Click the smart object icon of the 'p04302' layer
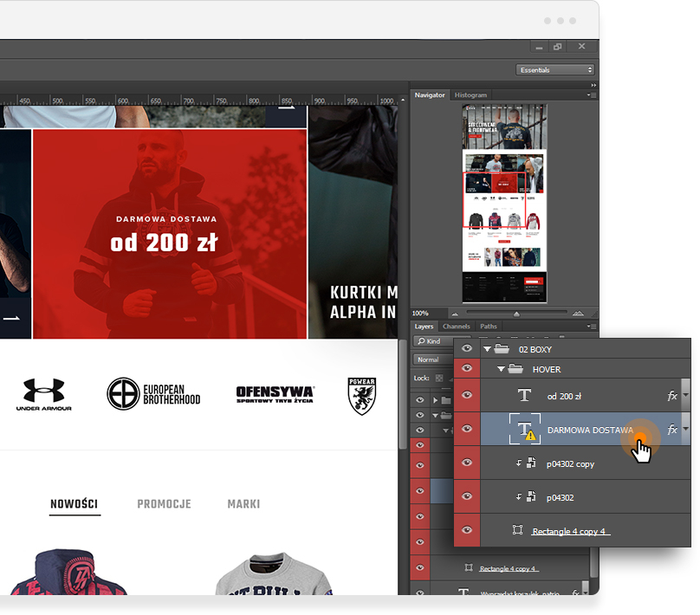 pos(531,496)
